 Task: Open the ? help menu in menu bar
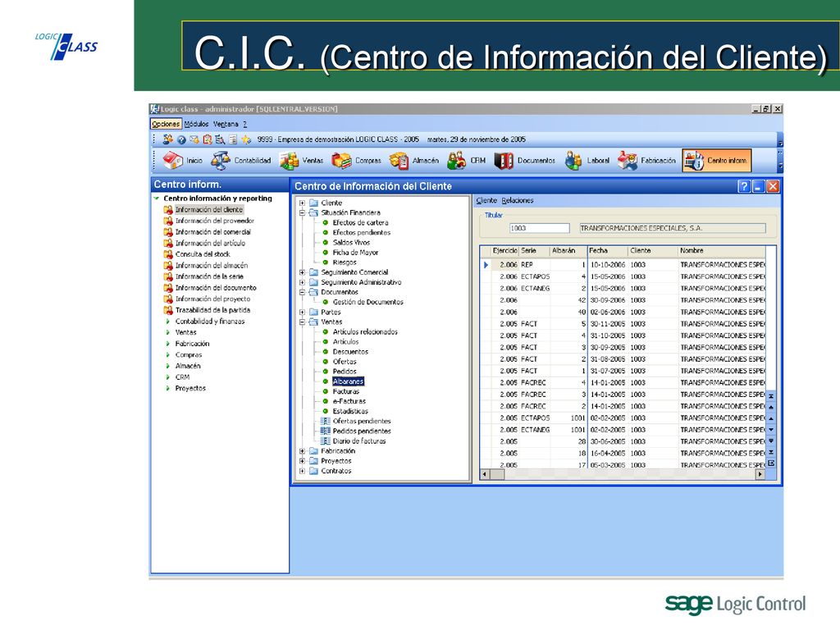244,124
